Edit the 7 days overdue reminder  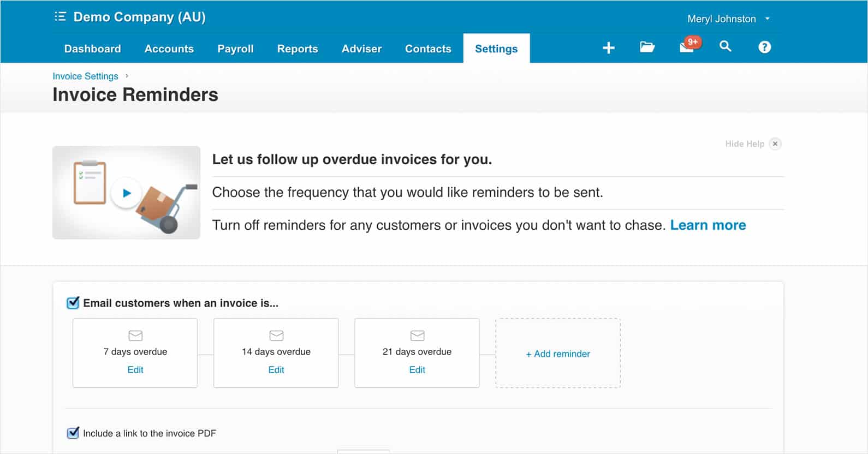pyautogui.click(x=135, y=370)
